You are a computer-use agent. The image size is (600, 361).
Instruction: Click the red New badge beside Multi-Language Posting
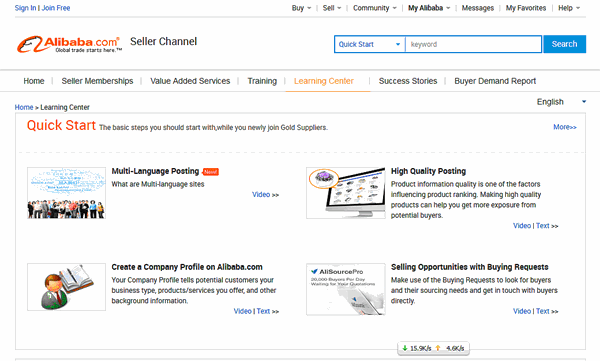click(x=210, y=172)
